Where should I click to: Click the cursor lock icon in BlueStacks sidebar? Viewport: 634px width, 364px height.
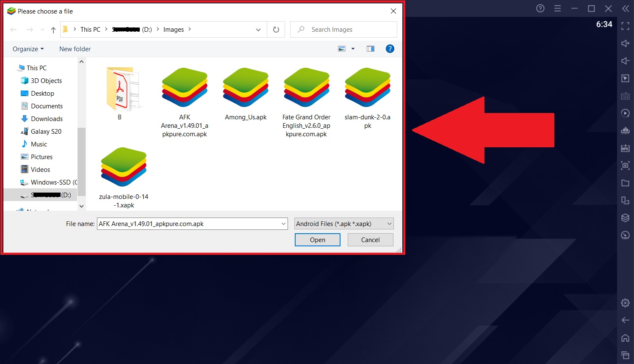pyautogui.click(x=625, y=78)
